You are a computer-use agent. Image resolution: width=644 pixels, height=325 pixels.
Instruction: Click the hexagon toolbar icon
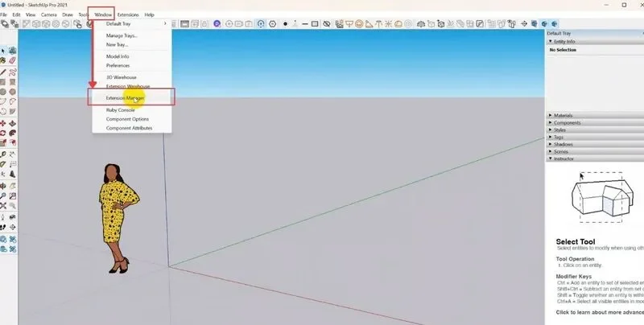(x=272, y=24)
